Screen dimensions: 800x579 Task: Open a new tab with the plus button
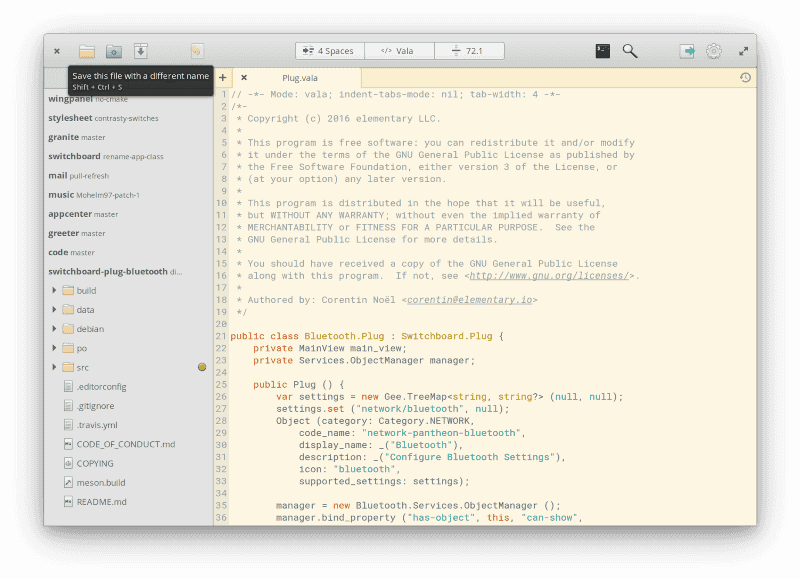click(x=221, y=77)
